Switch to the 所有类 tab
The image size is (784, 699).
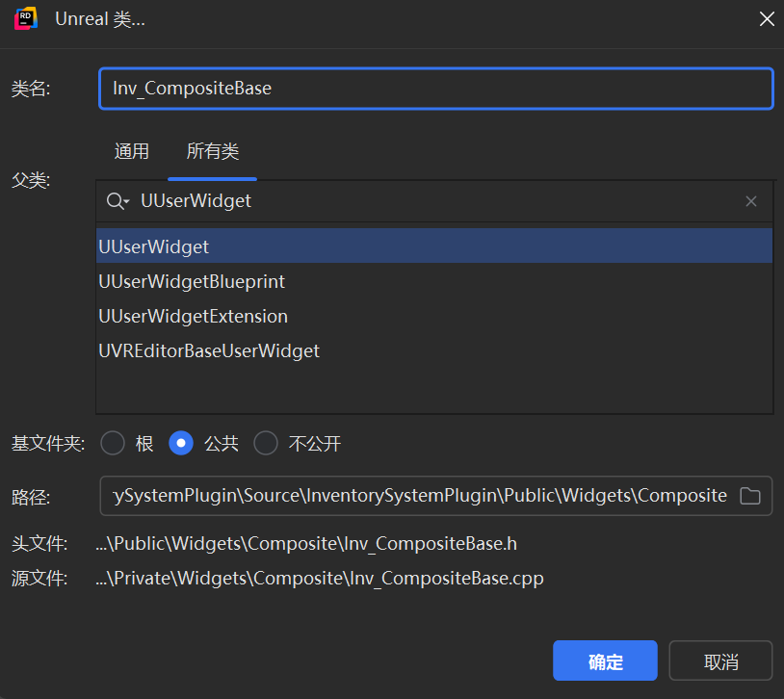[x=213, y=151]
